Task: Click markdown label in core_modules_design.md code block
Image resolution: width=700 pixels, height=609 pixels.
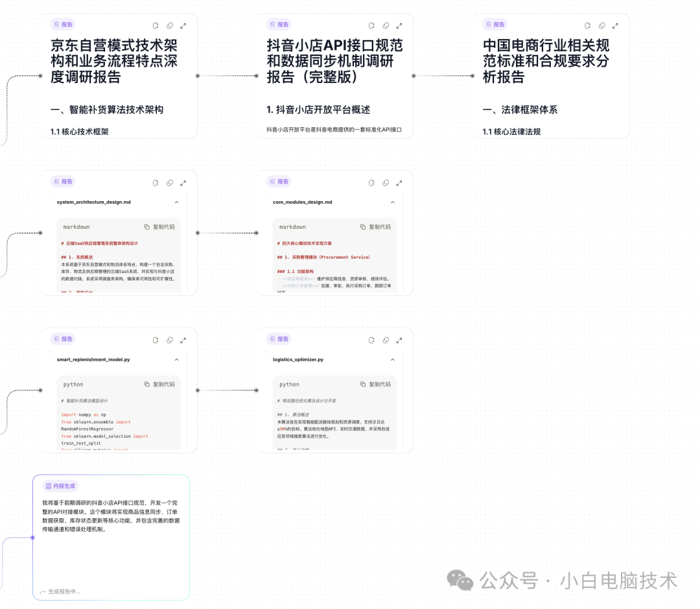Action: click(x=292, y=227)
